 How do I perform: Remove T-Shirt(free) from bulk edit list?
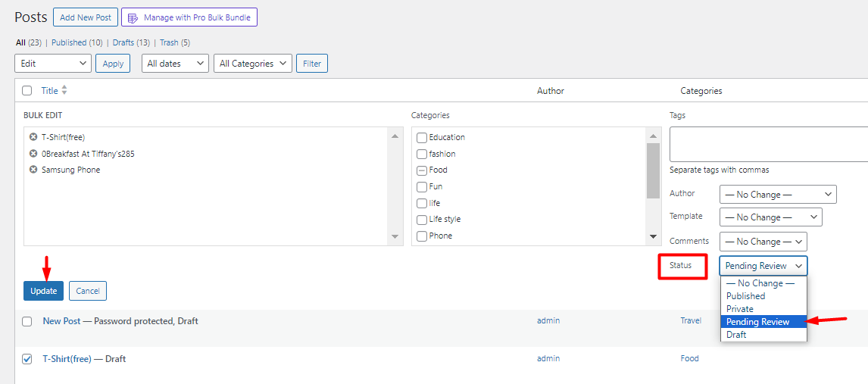click(33, 137)
